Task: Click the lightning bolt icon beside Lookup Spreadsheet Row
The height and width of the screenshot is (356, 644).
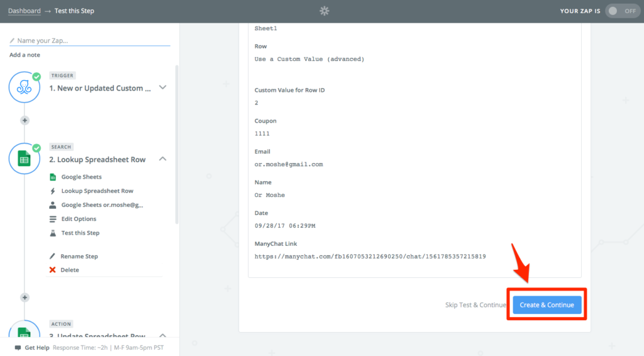Action: pyautogui.click(x=53, y=191)
